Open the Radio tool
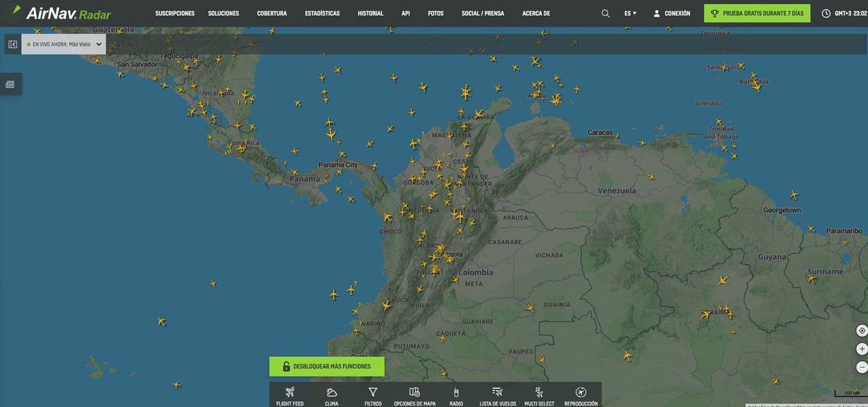Screen dimensions: 868x407 coord(456,395)
